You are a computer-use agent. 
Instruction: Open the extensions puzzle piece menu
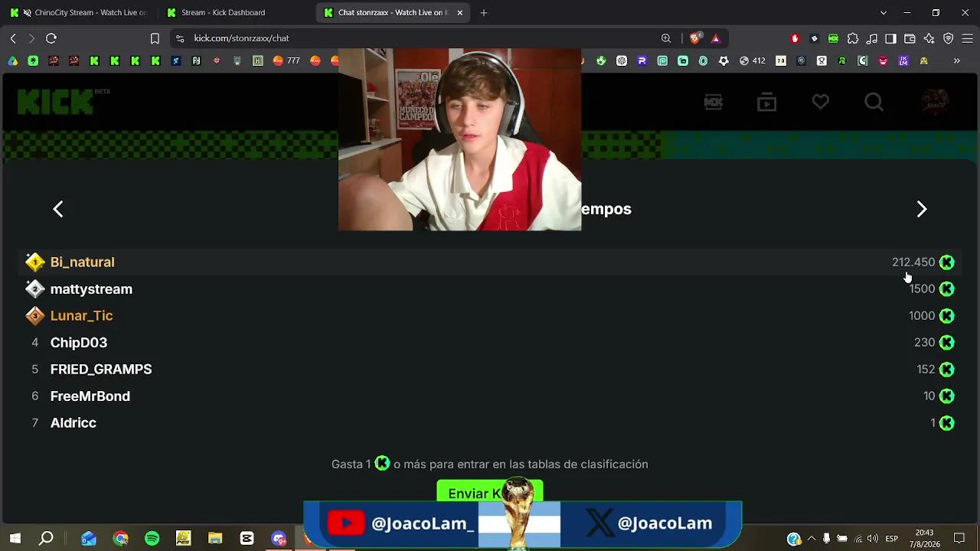click(852, 38)
